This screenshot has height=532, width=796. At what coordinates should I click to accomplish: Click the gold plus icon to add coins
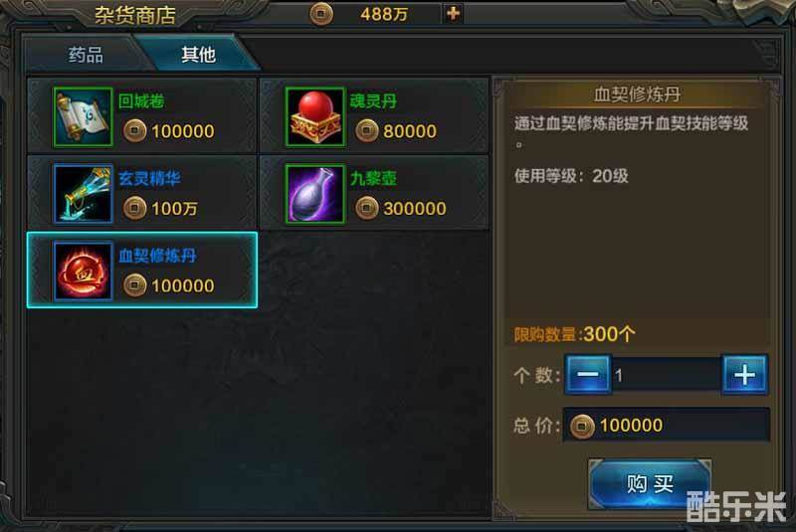click(453, 13)
